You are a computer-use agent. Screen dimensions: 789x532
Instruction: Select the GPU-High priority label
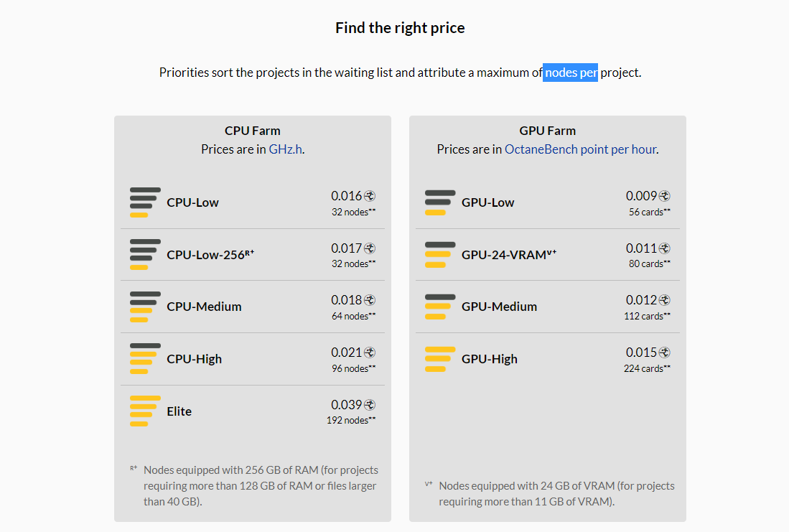(490, 359)
